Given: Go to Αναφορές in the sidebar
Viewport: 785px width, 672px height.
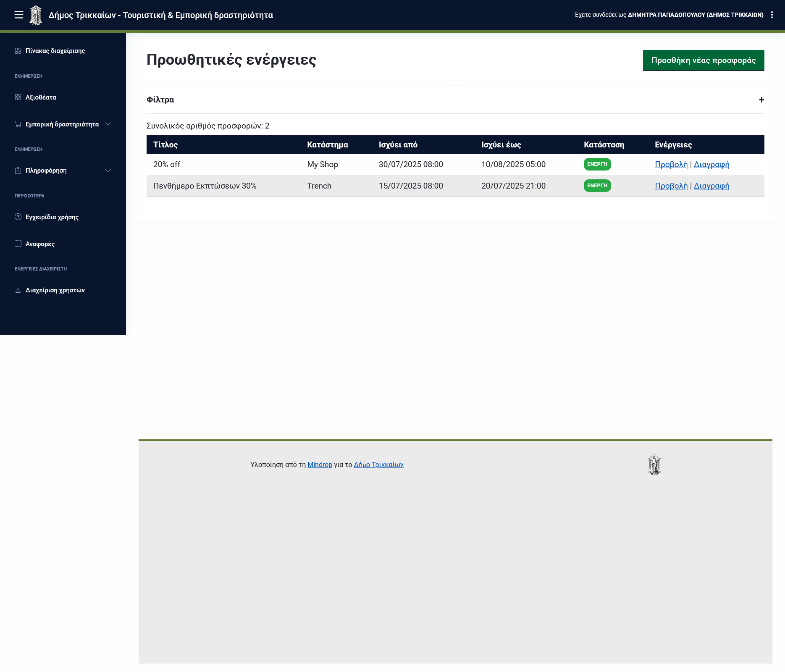Looking at the screenshot, I should point(40,244).
